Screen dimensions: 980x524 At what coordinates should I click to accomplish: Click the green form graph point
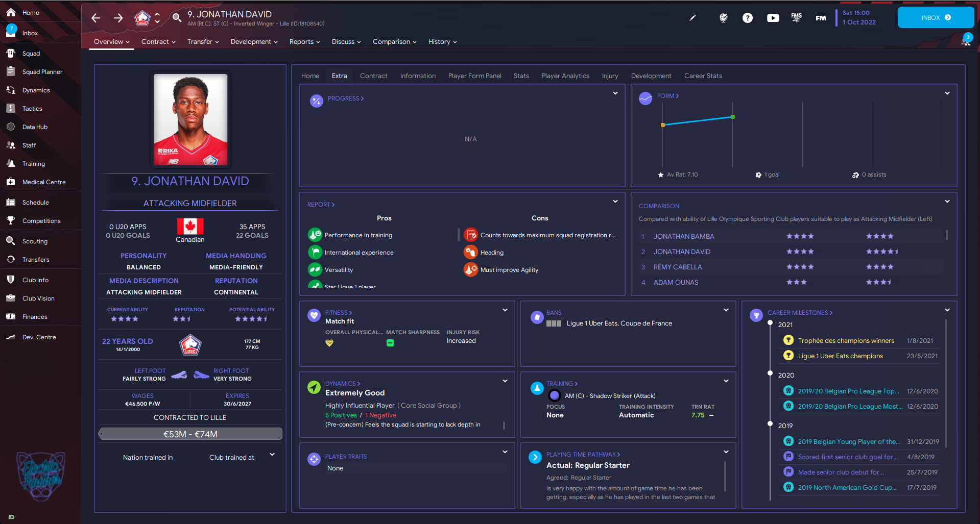coord(733,117)
